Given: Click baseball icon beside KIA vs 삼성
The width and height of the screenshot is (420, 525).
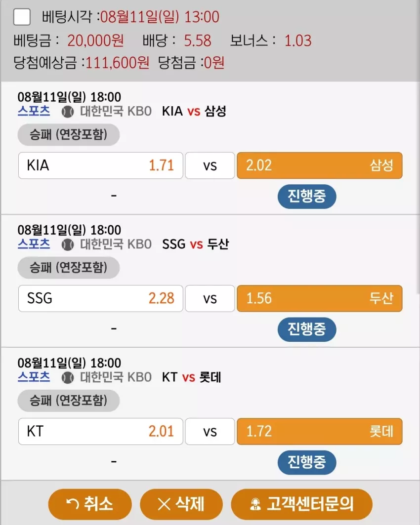Looking at the screenshot, I should tap(68, 112).
